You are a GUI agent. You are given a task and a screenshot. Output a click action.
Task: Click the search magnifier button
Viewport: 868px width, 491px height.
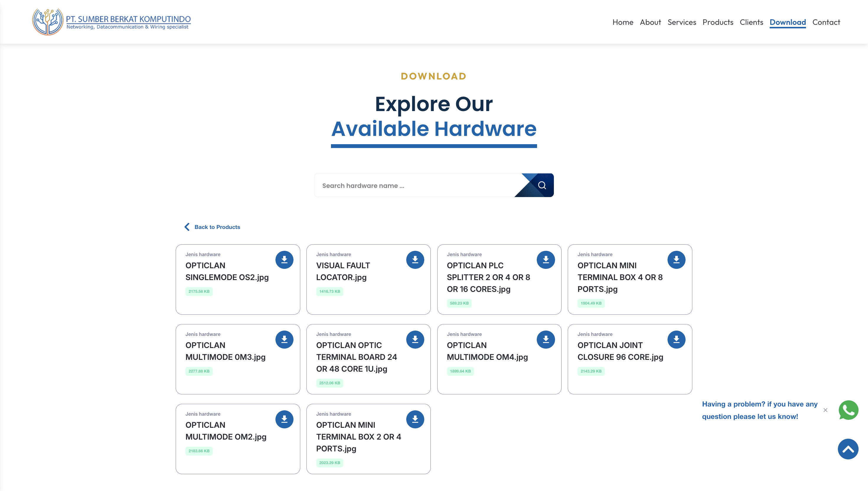[x=541, y=185]
